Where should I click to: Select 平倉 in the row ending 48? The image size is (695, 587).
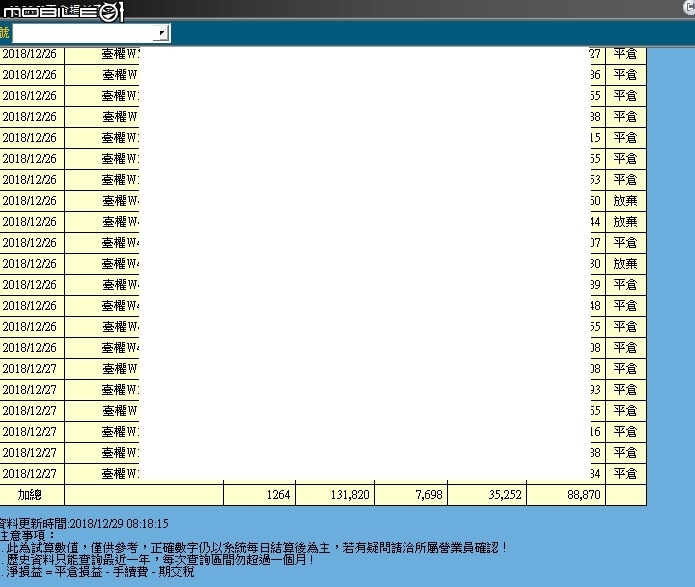[x=625, y=305]
